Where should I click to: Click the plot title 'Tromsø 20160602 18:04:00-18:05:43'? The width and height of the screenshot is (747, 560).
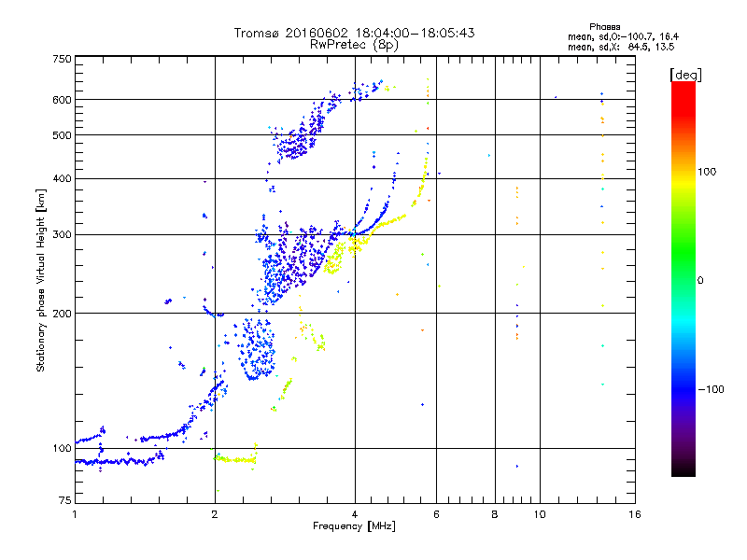(354, 33)
